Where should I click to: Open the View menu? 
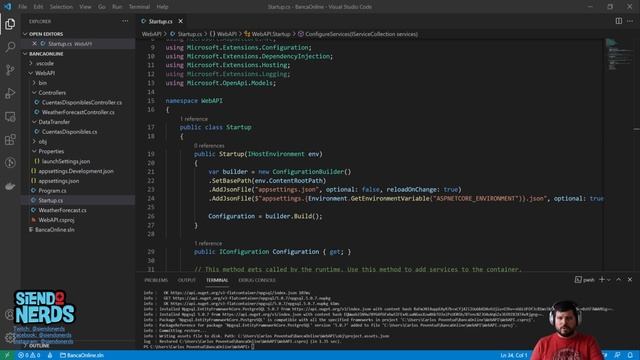tap(85, 7)
